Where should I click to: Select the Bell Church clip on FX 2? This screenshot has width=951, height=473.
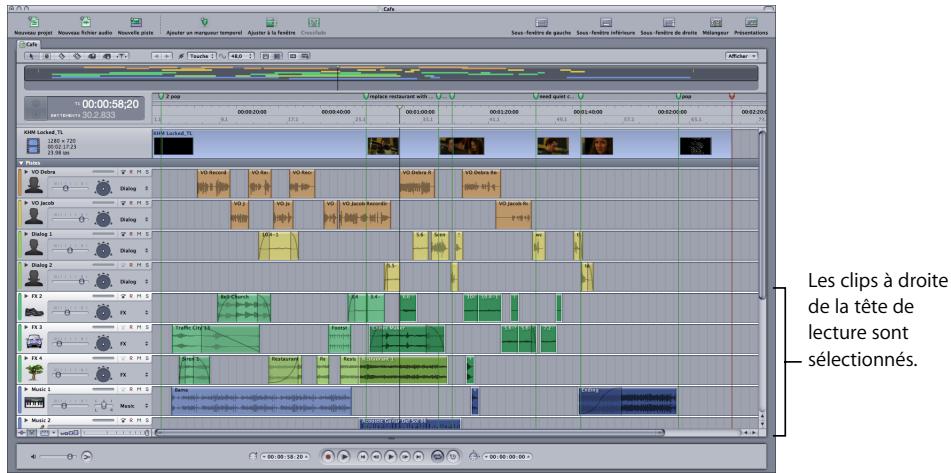244,307
